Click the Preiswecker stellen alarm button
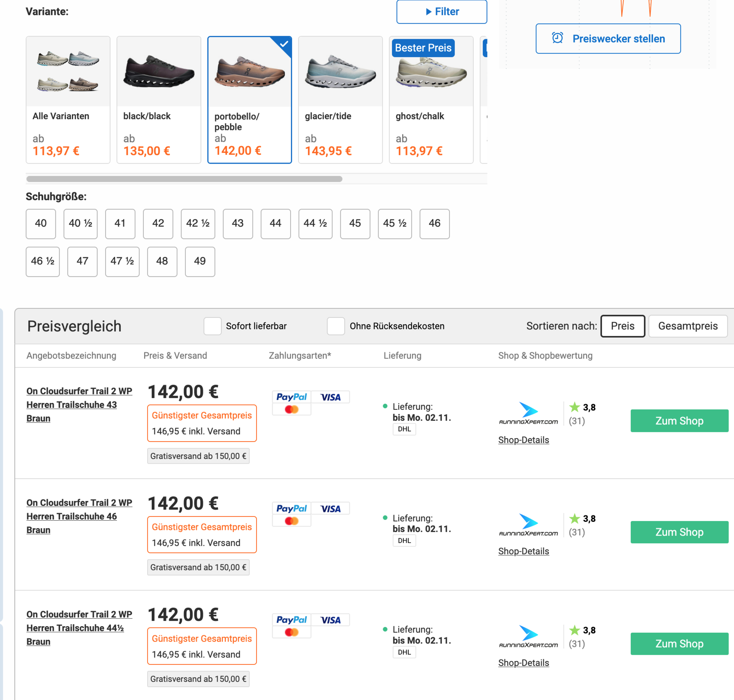This screenshot has height=700, width=734. 608,39
